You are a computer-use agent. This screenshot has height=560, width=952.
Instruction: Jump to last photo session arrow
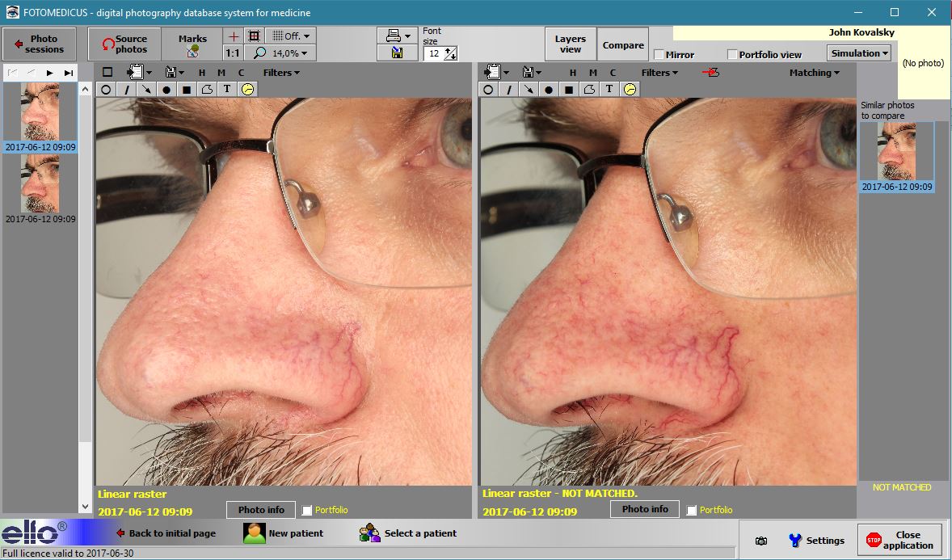(69, 73)
